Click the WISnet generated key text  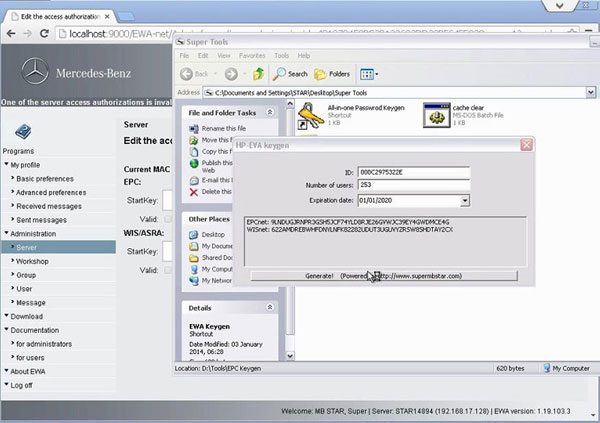(349, 229)
